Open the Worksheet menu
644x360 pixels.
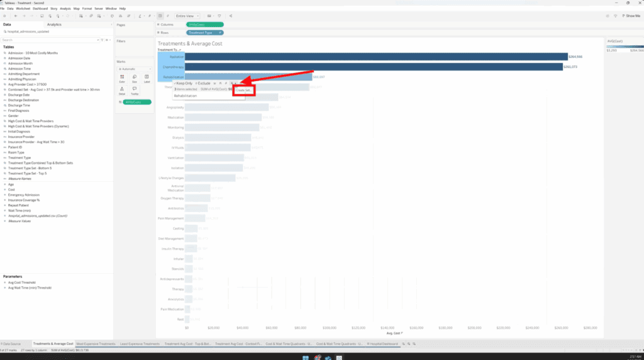click(x=23, y=8)
